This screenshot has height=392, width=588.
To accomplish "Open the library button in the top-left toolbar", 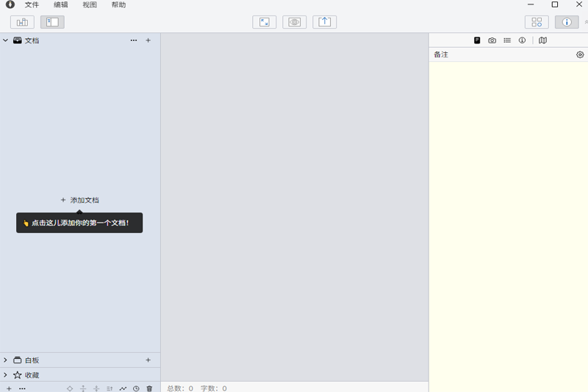I will (22, 22).
